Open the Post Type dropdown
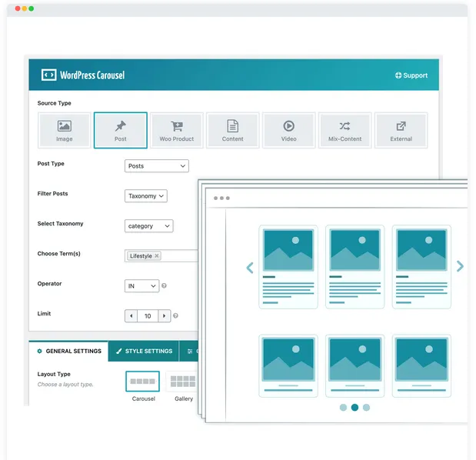476x460 pixels. tap(157, 166)
